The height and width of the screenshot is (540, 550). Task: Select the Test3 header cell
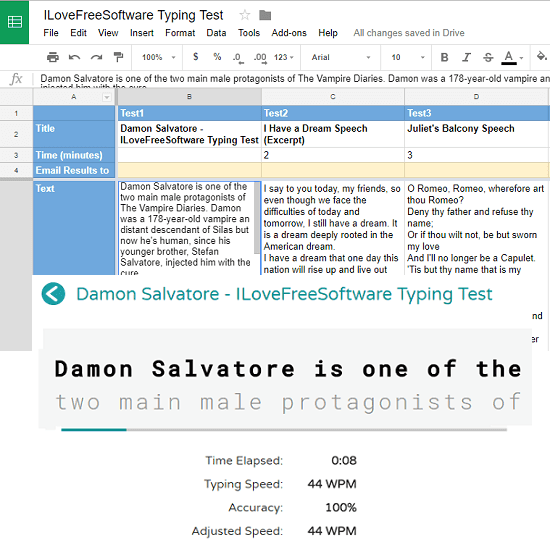(x=477, y=113)
